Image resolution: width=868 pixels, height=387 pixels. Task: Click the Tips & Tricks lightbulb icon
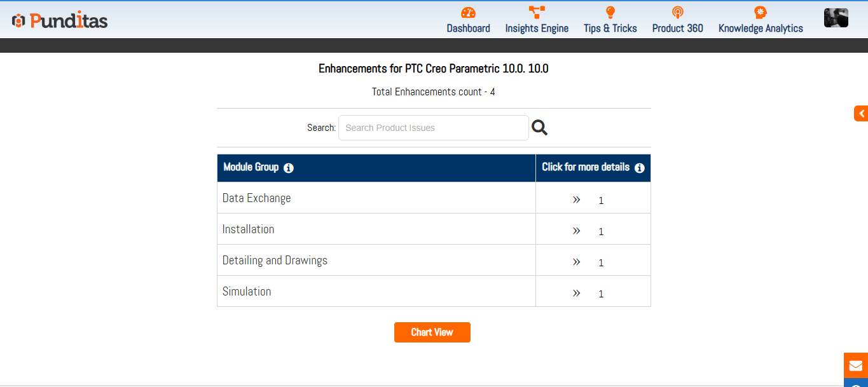tap(610, 12)
